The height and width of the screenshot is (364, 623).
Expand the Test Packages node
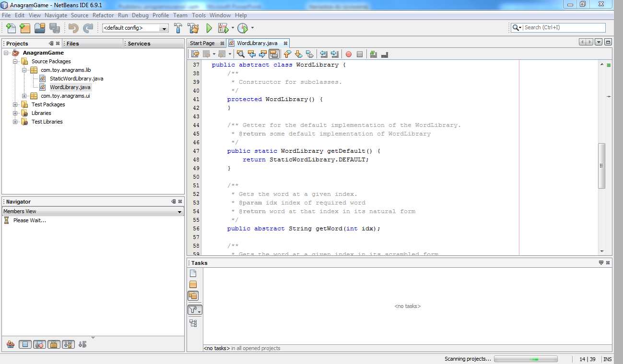pos(15,104)
